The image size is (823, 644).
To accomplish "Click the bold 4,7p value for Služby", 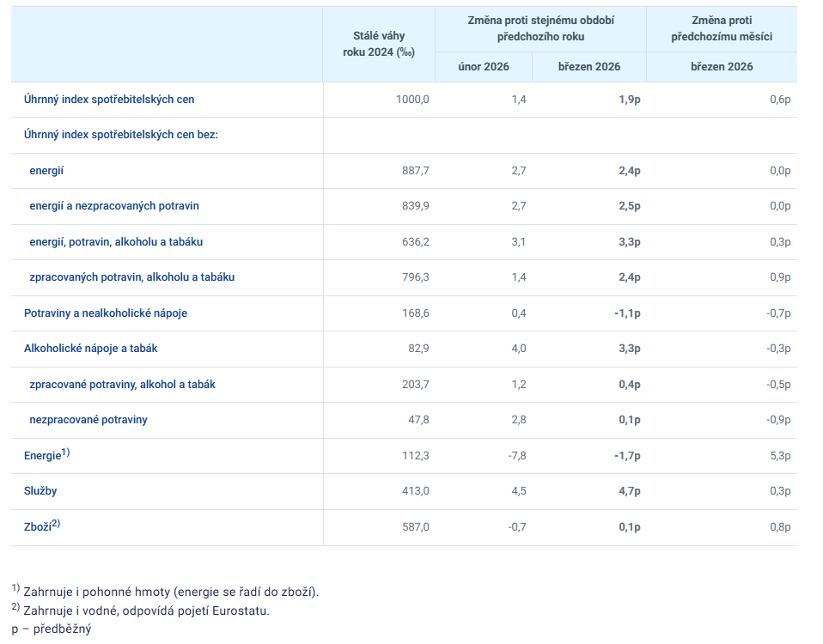I will [630, 491].
